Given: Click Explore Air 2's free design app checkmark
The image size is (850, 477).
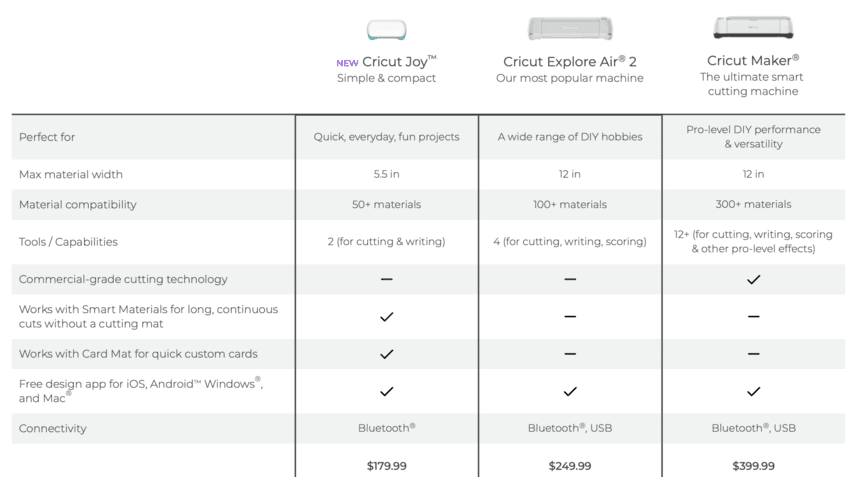Looking at the screenshot, I should coord(570,391).
